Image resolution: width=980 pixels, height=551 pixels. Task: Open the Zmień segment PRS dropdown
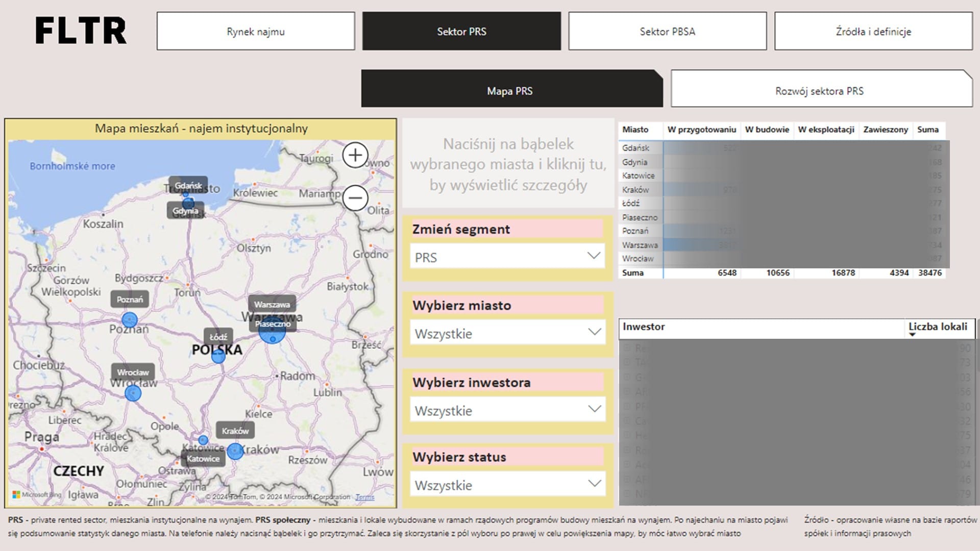(x=507, y=257)
